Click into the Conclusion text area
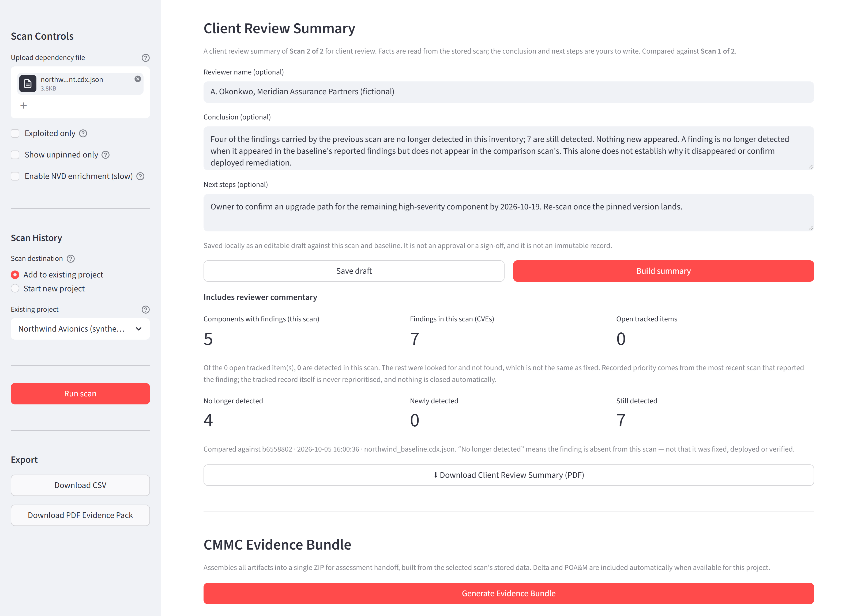The image size is (857, 616). point(509,148)
